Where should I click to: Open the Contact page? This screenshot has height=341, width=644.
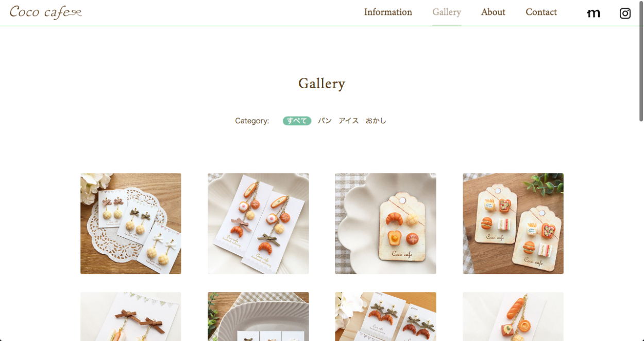coord(541,12)
